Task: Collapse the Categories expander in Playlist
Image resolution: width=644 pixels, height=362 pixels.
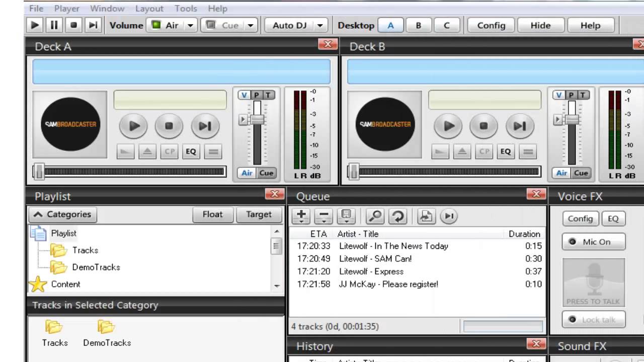Action: coord(62,214)
